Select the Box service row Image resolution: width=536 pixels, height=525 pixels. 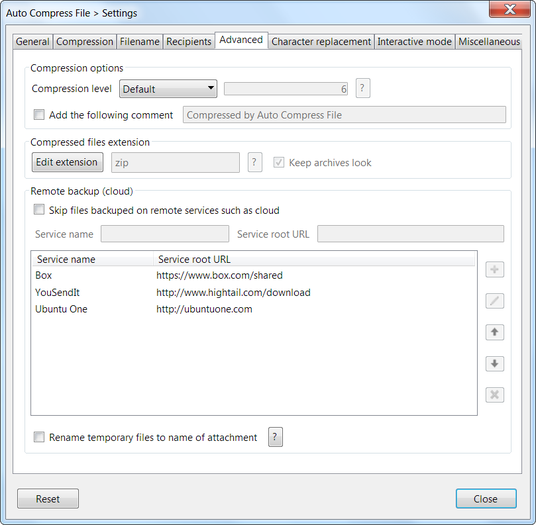(254, 275)
